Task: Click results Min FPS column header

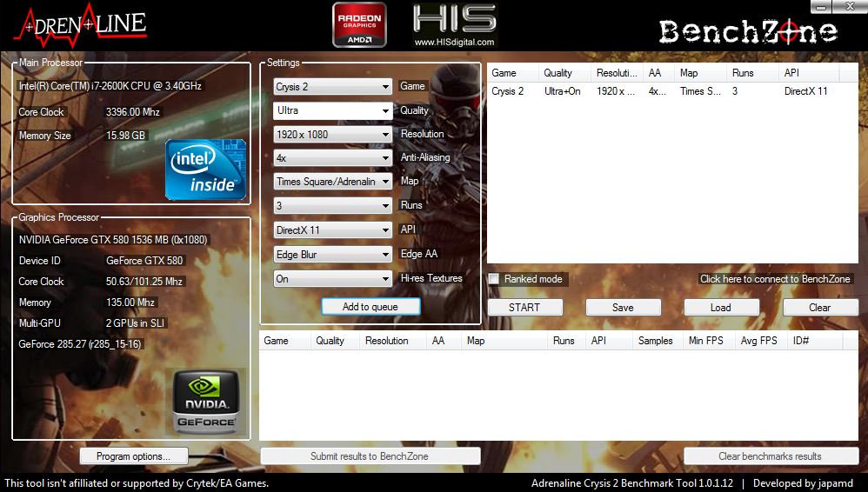Action: point(709,341)
